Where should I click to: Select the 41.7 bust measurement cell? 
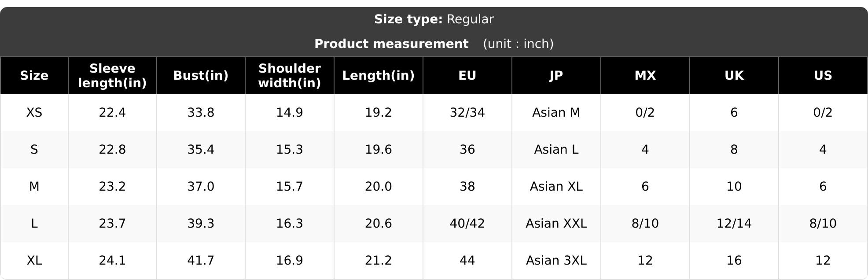click(x=201, y=261)
